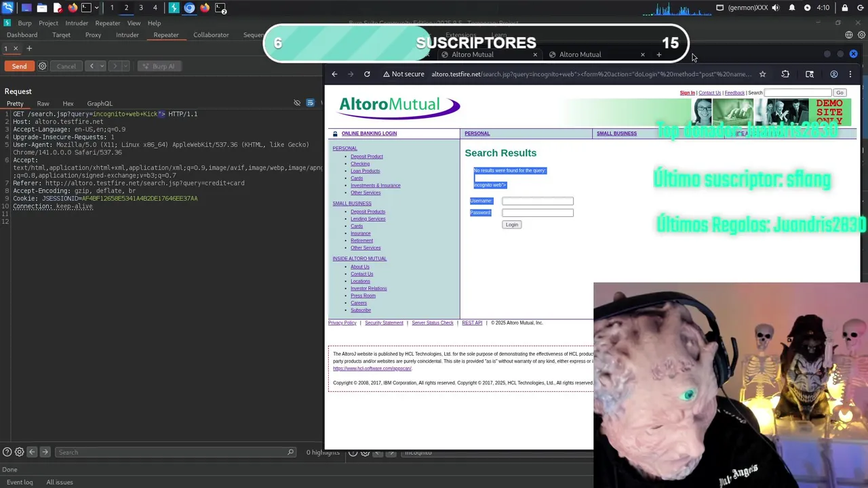Close Repeater tab 1
868x488 pixels.
click(x=16, y=48)
